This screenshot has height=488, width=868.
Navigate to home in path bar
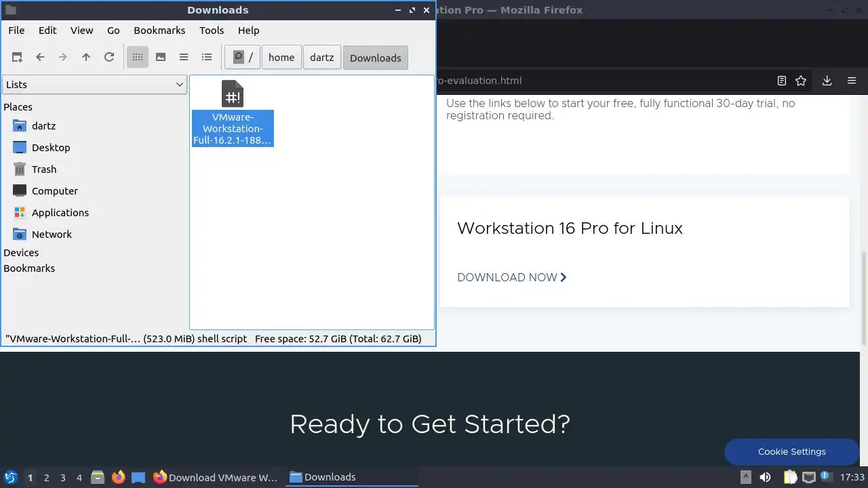click(281, 58)
